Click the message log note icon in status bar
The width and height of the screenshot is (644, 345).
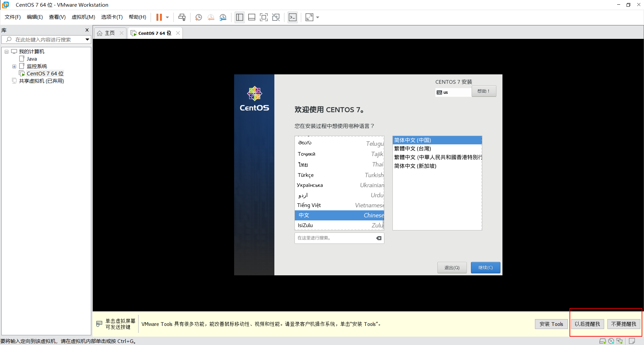point(632,341)
